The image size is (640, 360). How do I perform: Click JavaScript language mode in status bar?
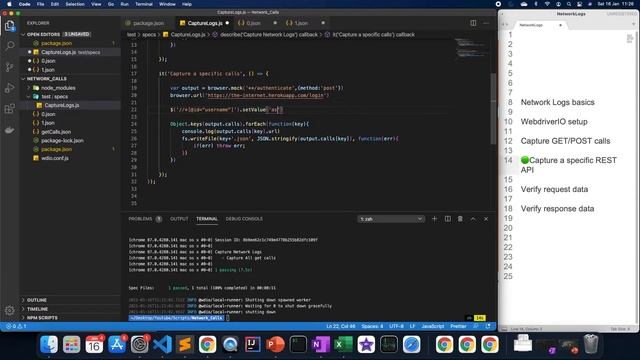point(433,326)
